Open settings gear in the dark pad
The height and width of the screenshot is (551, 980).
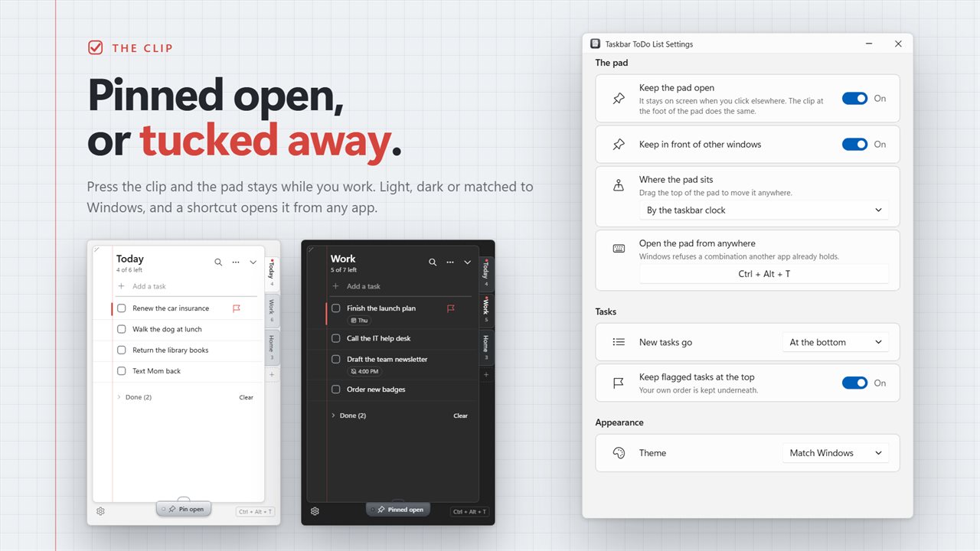point(315,511)
